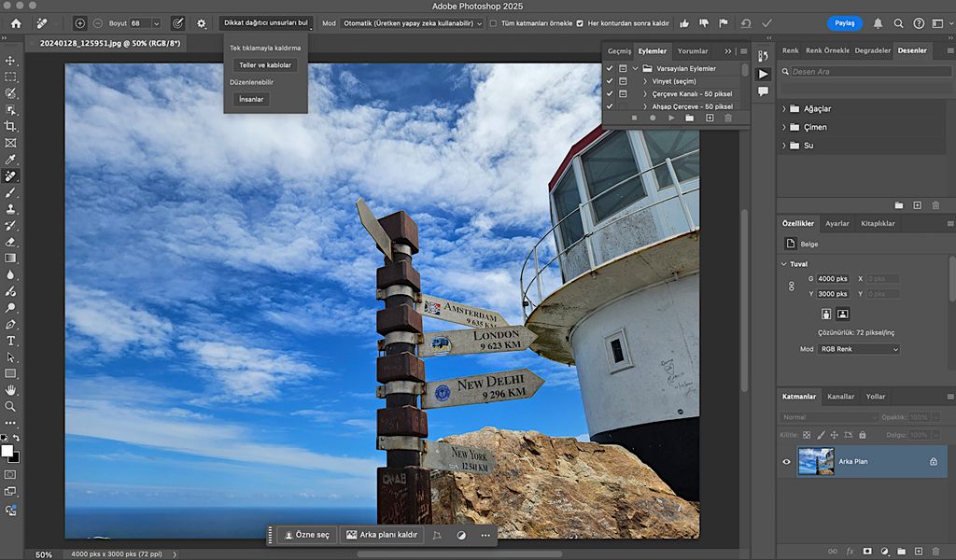Open the Mod dropdown set to Otomatik
This screenshot has height=560, width=956.
(411, 24)
